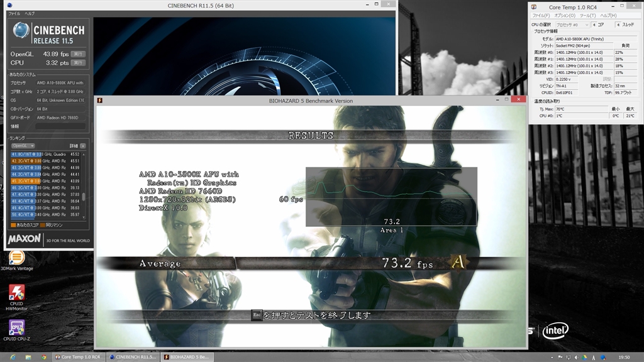The height and width of the screenshot is (362, 644).
Task: Launch Chrome from the taskbar
Action: point(43,357)
